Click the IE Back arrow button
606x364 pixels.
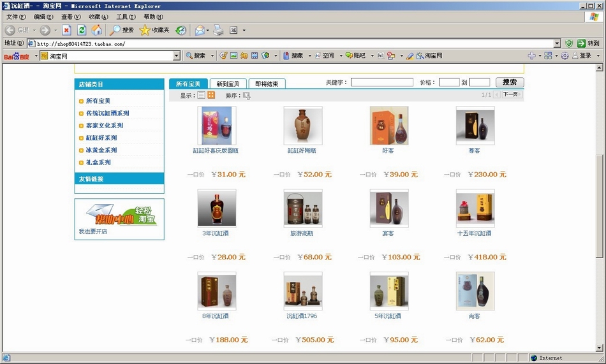(x=10, y=30)
